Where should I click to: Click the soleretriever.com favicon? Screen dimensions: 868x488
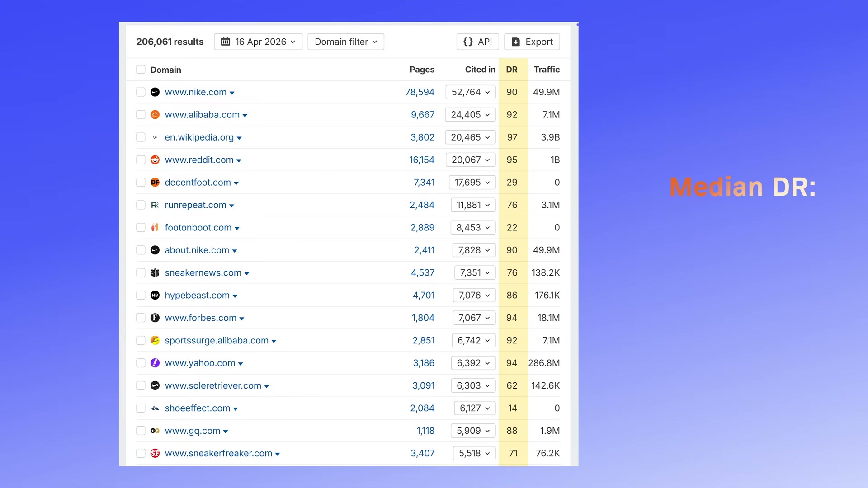click(155, 386)
